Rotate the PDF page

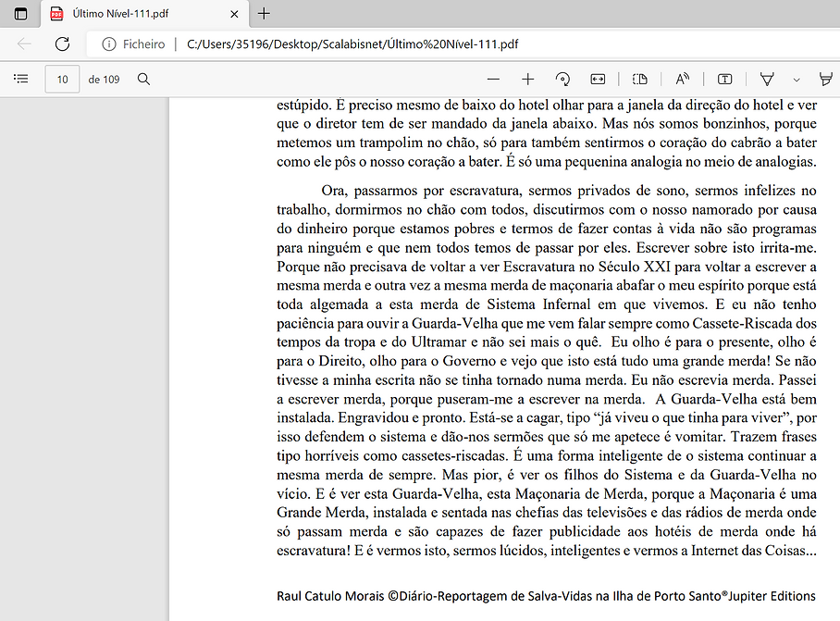click(x=562, y=80)
